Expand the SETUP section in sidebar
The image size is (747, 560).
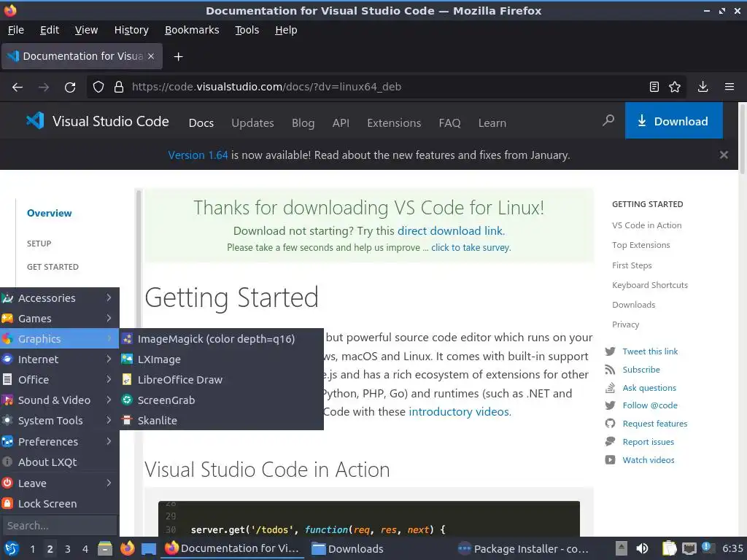39,244
